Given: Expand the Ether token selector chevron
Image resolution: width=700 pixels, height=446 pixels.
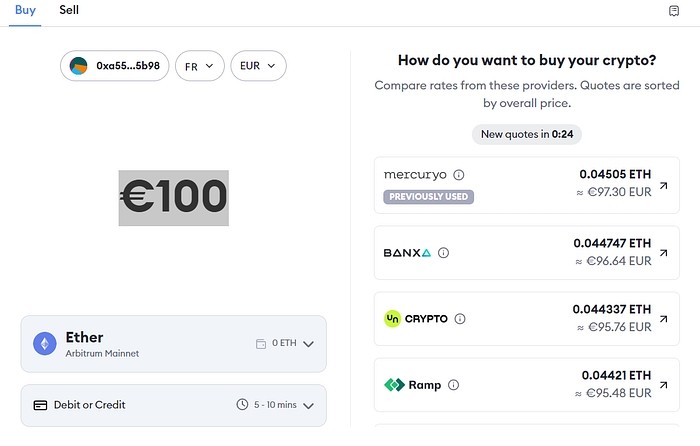Looking at the screenshot, I should tap(308, 344).
